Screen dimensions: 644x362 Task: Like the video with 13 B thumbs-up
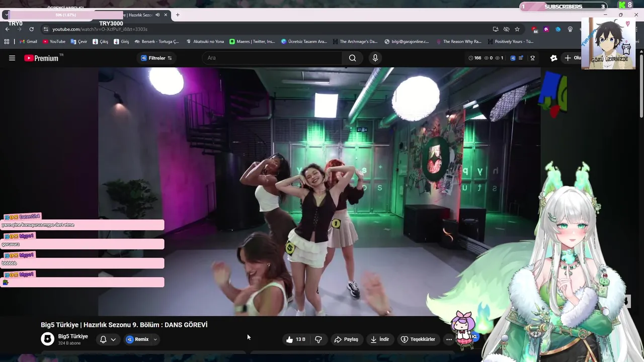[x=296, y=339]
